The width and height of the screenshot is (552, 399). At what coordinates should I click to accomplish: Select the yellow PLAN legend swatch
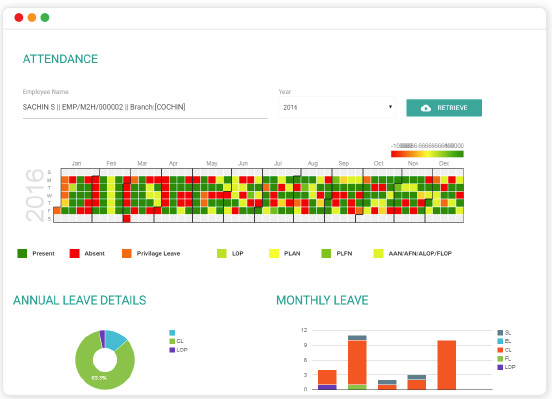tap(274, 253)
